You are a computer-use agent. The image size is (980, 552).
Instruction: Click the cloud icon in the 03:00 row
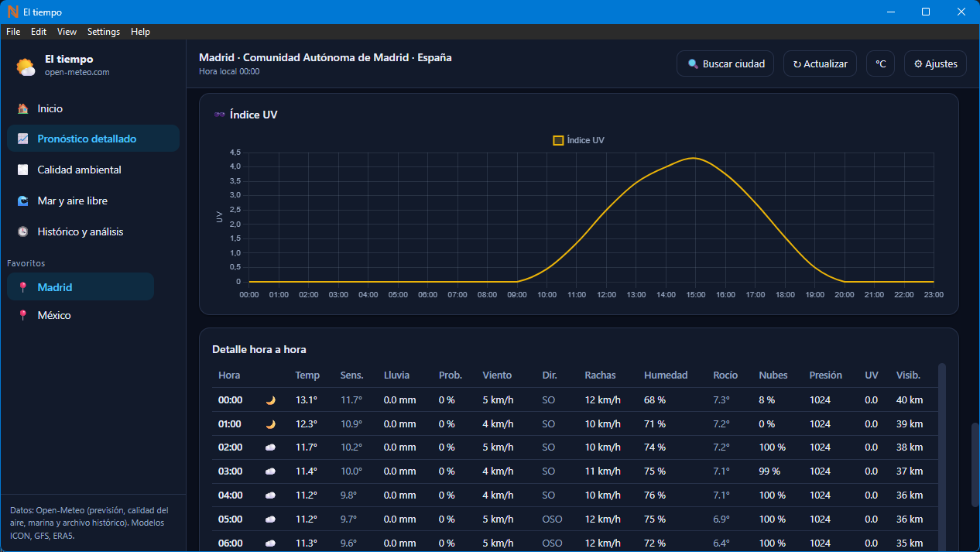tap(270, 471)
